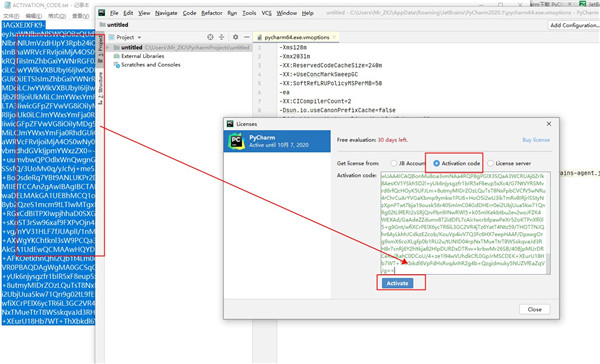Image resolution: width=600 pixels, height=364 pixels.
Task: Follow the Buy license link
Action: pos(536,140)
